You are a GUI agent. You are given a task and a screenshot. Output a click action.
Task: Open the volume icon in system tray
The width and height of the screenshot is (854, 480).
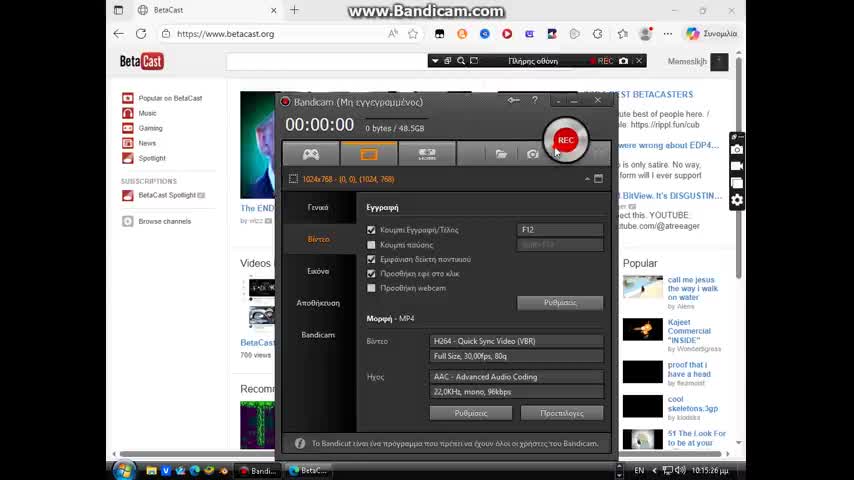pos(680,470)
